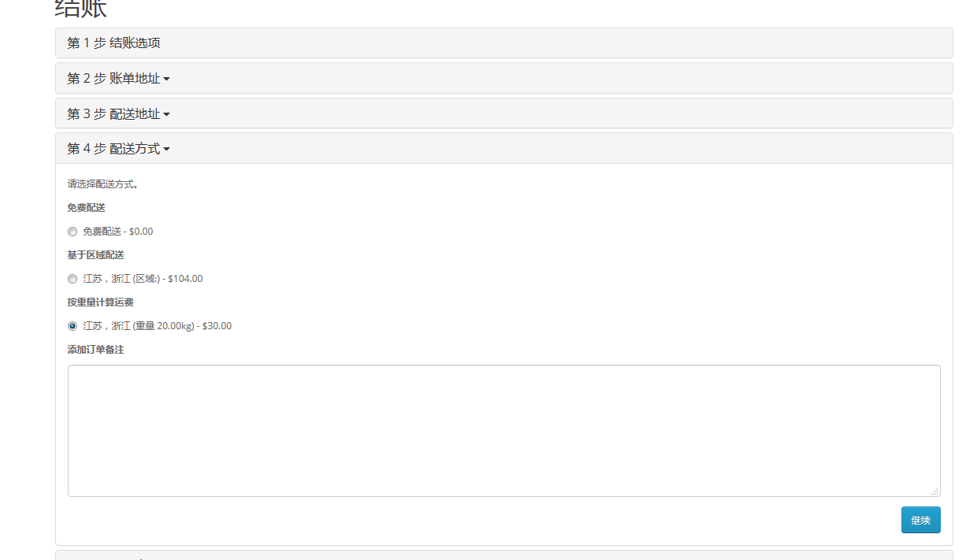Click the 添加订单备注 label
This screenshot has height=560, width=966.
(x=95, y=350)
